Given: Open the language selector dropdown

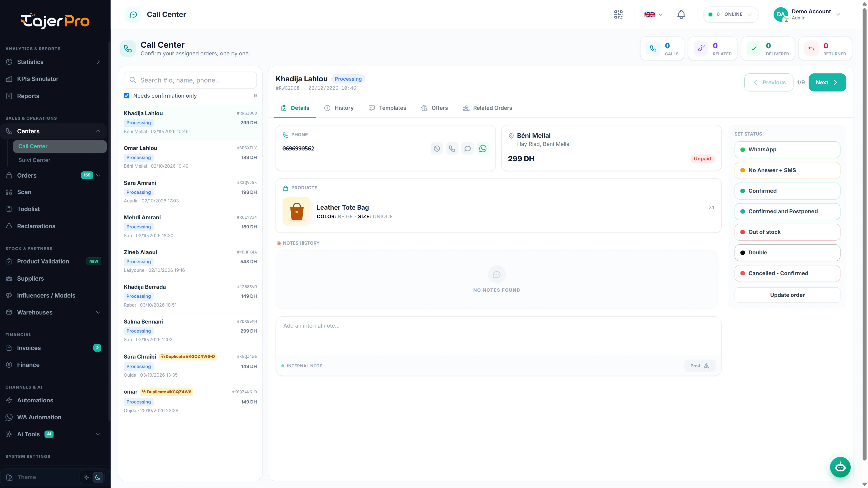Looking at the screenshot, I should tap(653, 14).
